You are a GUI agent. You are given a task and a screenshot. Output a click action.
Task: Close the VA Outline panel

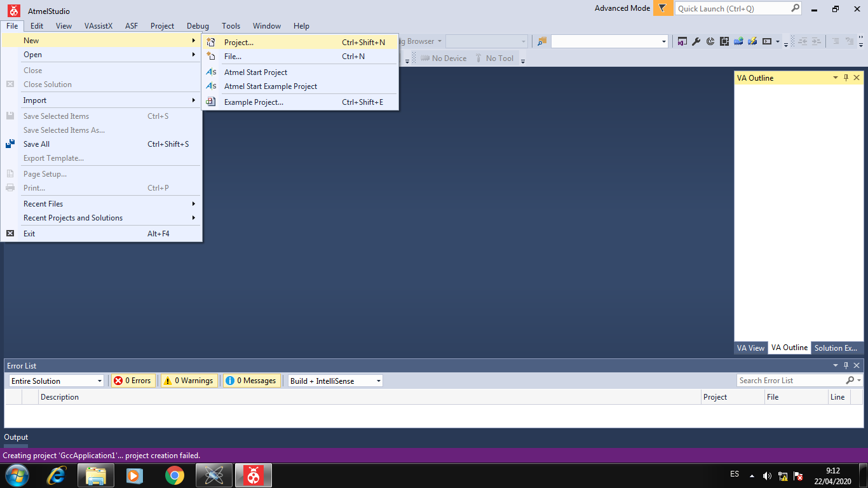(x=857, y=78)
